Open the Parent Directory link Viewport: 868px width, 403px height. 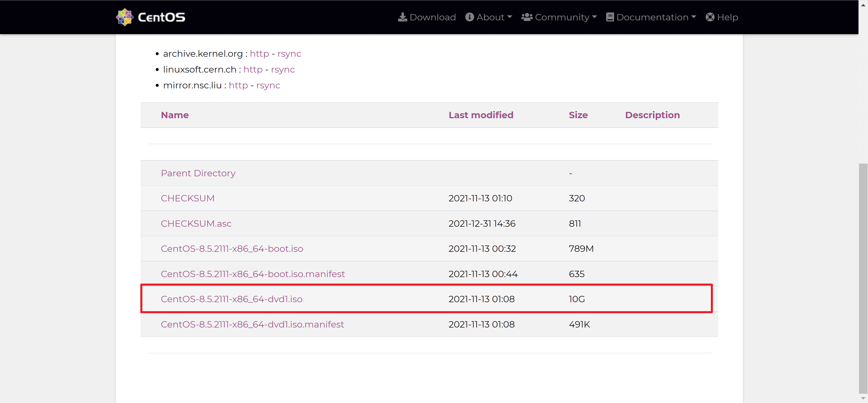click(x=198, y=173)
